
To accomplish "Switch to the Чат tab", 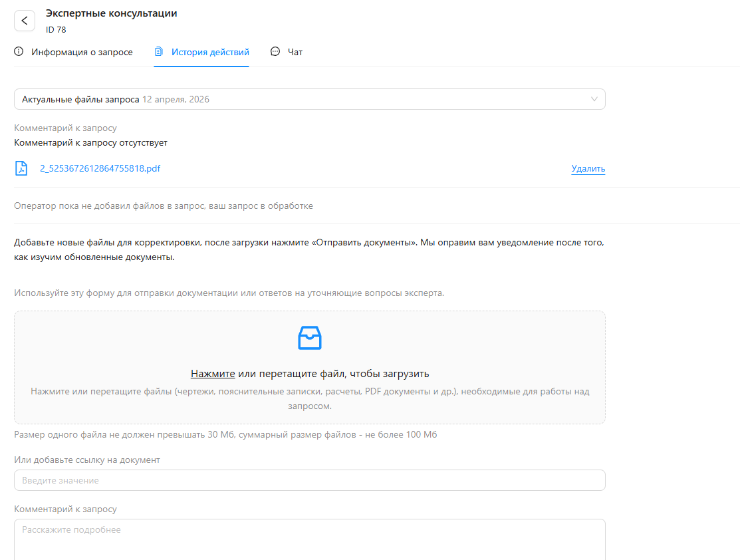I will (295, 52).
